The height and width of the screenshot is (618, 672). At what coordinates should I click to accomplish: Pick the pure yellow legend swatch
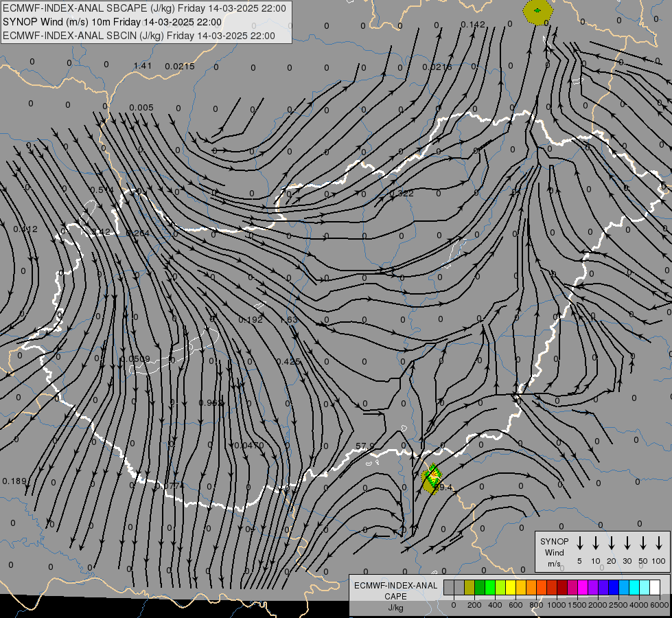tap(511, 588)
